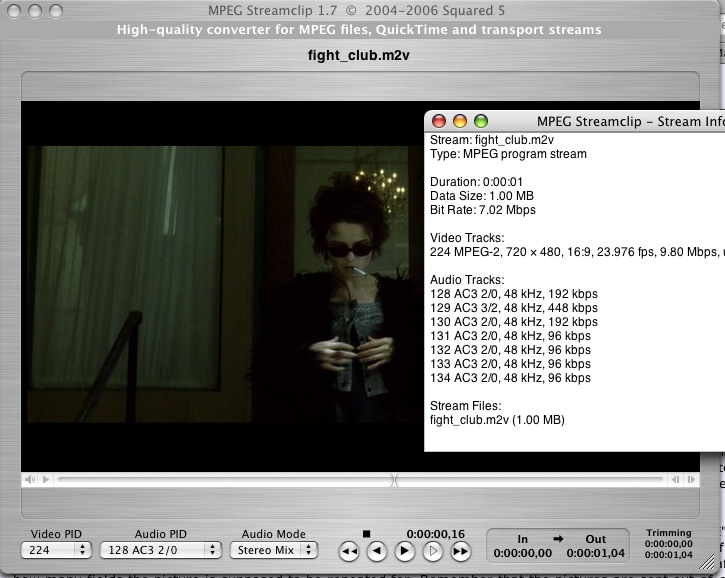Open the Video PID dropdown showing 224
The height and width of the screenshot is (578, 725).
(56, 550)
